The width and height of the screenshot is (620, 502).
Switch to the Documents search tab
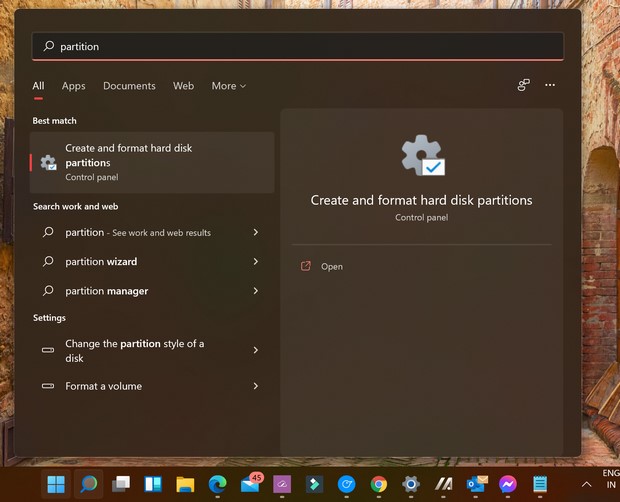coord(129,86)
